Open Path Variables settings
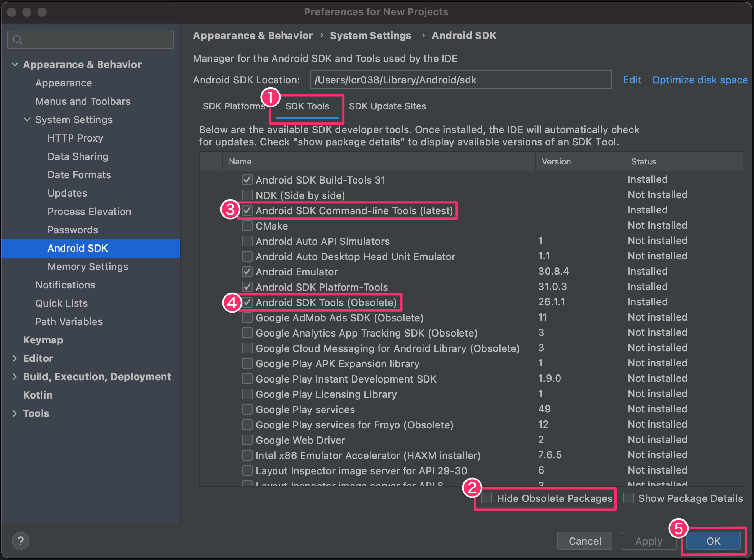This screenshot has width=754, height=560. [69, 322]
